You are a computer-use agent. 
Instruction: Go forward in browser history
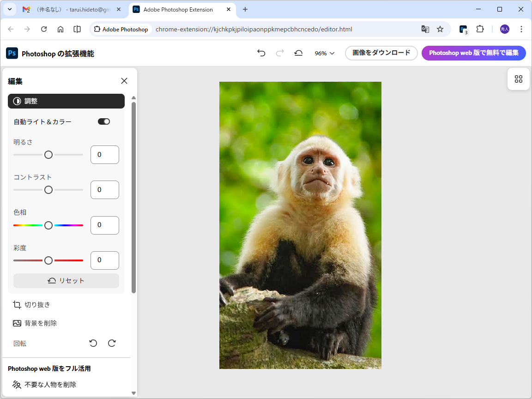(27, 29)
